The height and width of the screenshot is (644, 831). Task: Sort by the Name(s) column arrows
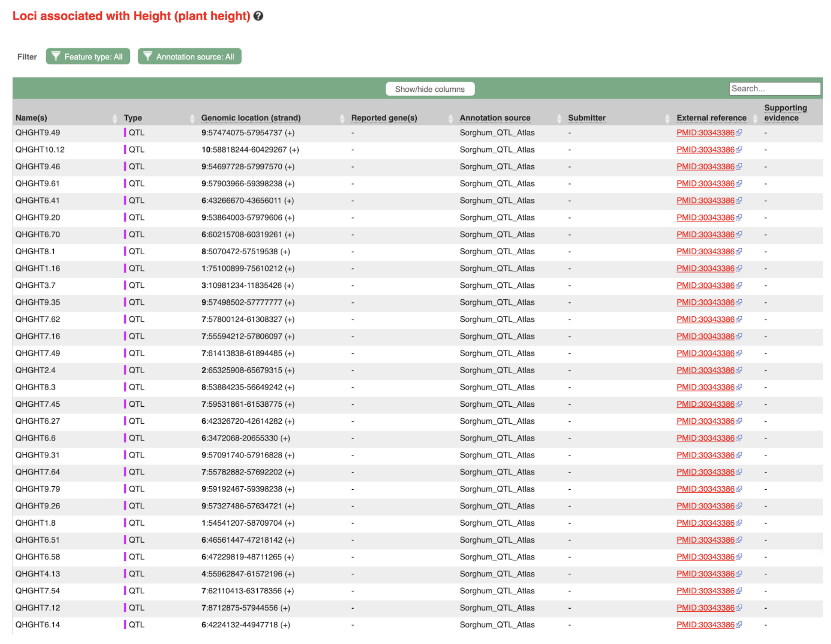[x=115, y=119]
